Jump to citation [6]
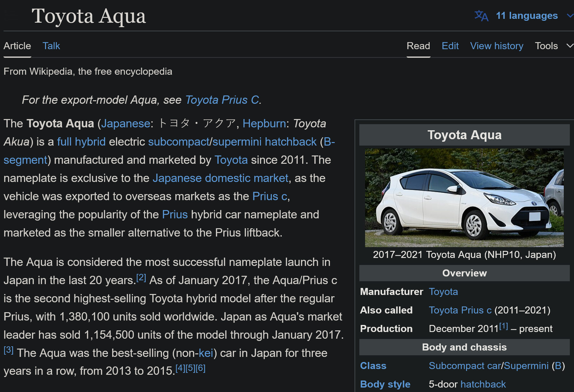 (200, 368)
